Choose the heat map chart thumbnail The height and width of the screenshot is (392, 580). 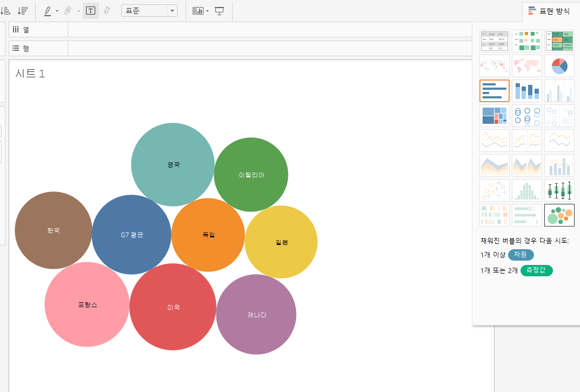[x=527, y=41]
